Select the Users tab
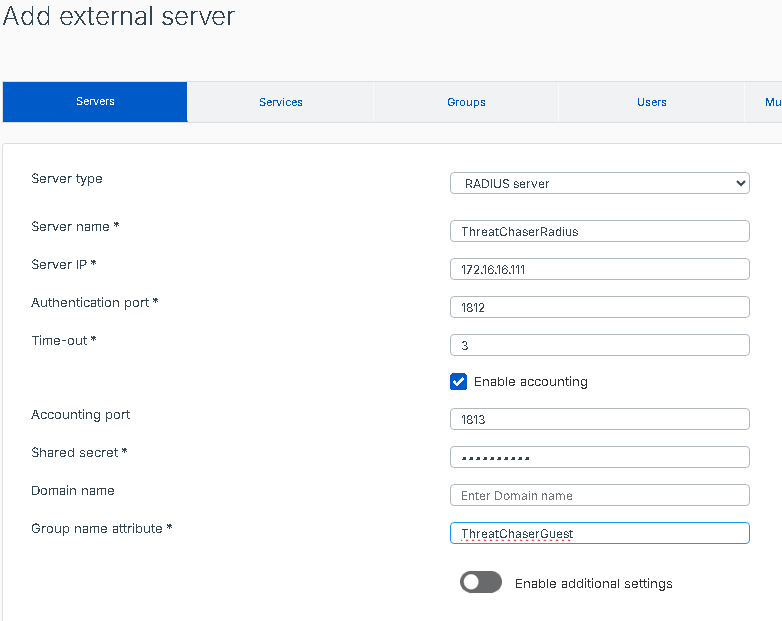Viewport: 782px width, 621px height. 651,102
